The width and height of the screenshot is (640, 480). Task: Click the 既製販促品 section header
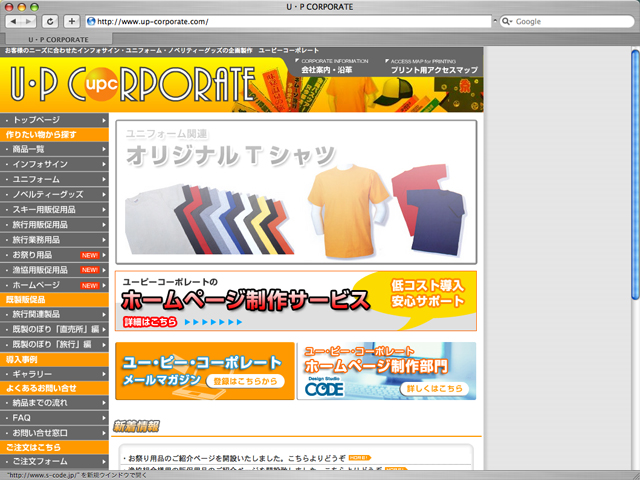54,300
